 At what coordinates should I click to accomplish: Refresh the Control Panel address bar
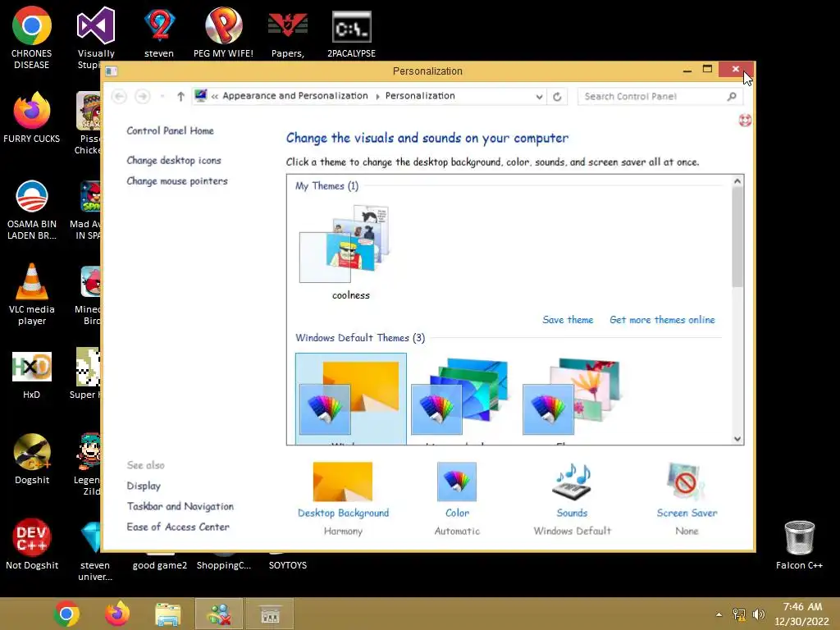557,97
